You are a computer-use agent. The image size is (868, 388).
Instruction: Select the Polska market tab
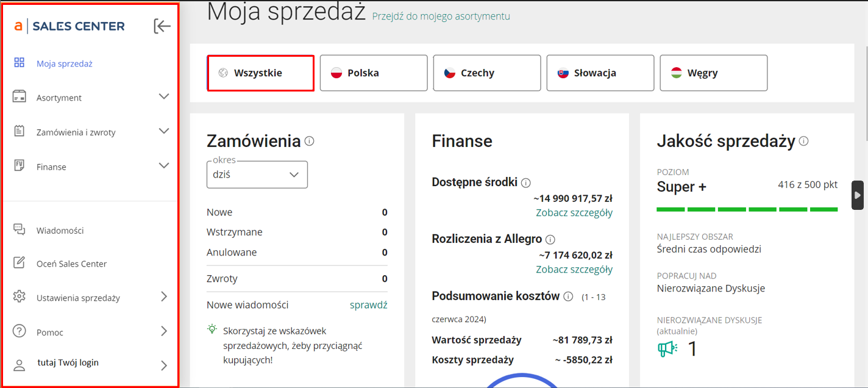[x=374, y=73]
